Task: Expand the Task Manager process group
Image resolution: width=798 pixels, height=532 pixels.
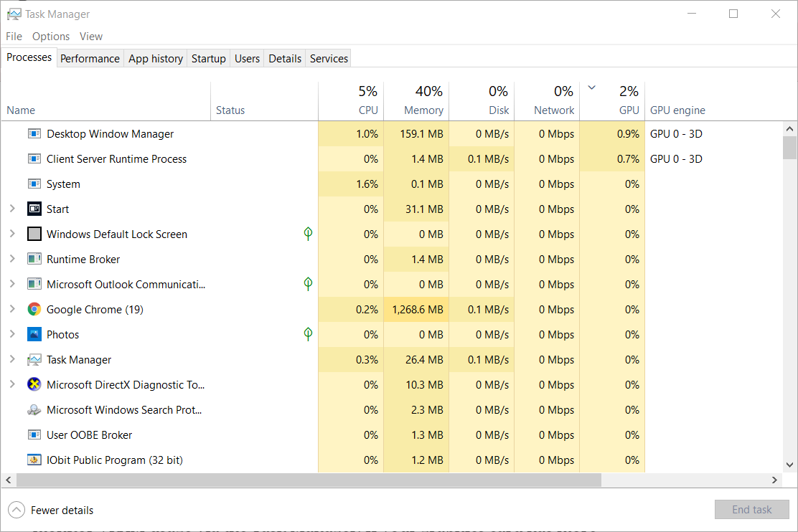Action: point(12,359)
